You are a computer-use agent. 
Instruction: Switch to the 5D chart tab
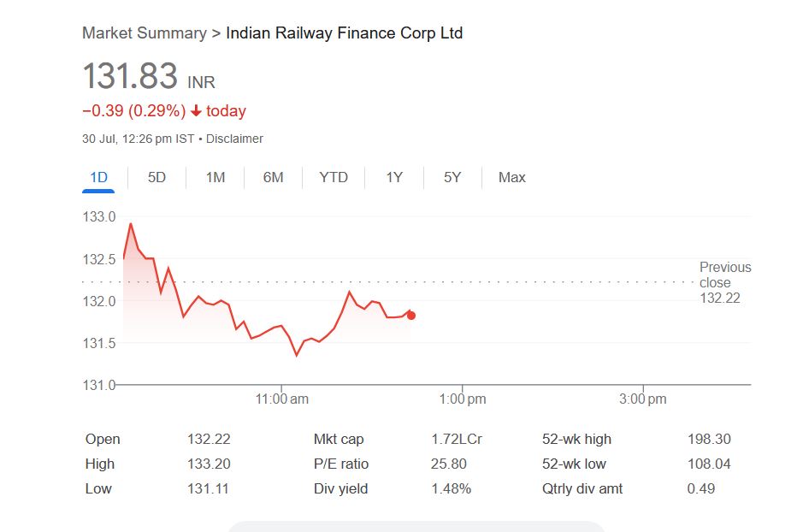coord(156,177)
